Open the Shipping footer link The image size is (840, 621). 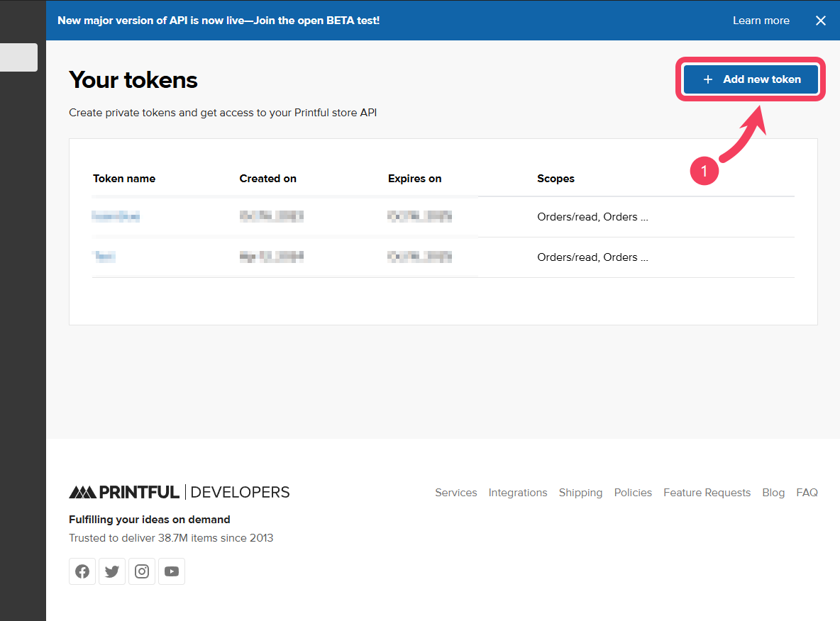pos(580,493)
